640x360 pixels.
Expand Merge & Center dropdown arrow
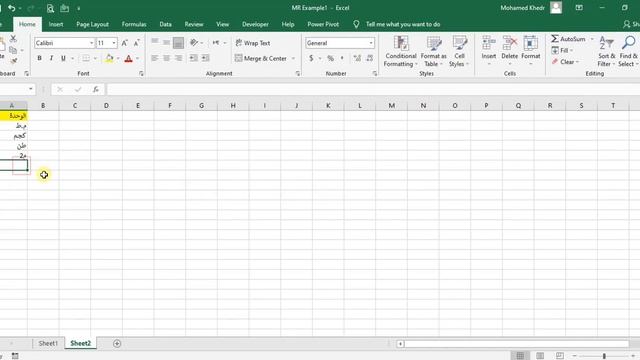[x=293, y=58]
